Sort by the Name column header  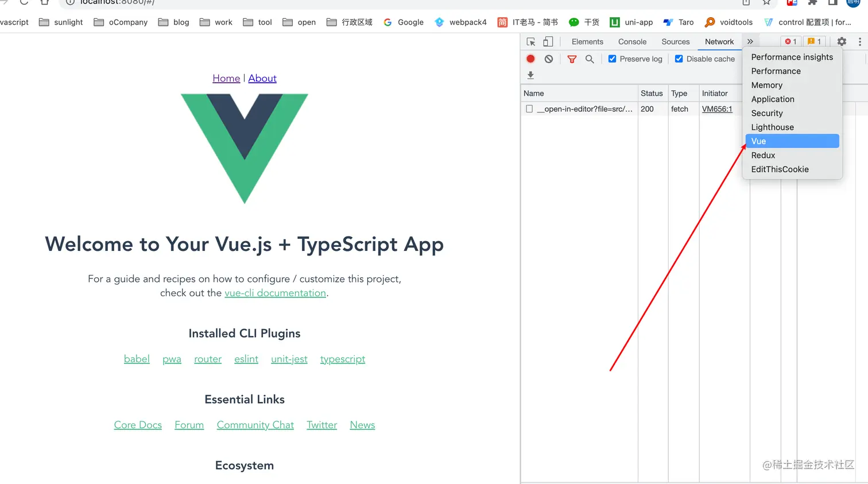click(579, 93)
